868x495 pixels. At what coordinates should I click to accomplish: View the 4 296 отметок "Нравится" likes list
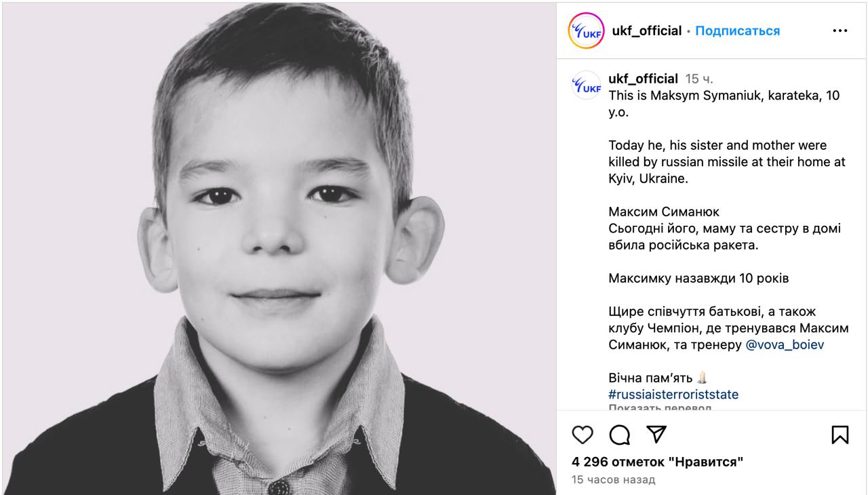657,462
